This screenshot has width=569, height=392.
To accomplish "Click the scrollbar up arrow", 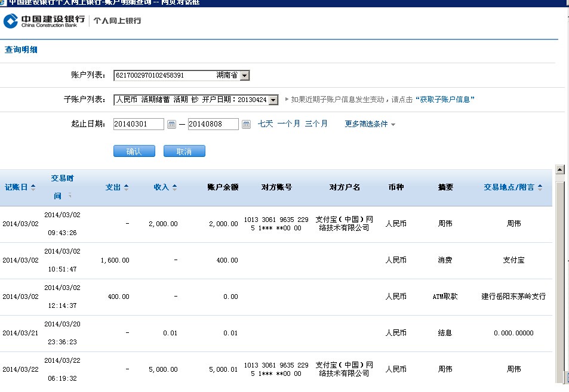I will pyautogui.click(x=560, y=169).
